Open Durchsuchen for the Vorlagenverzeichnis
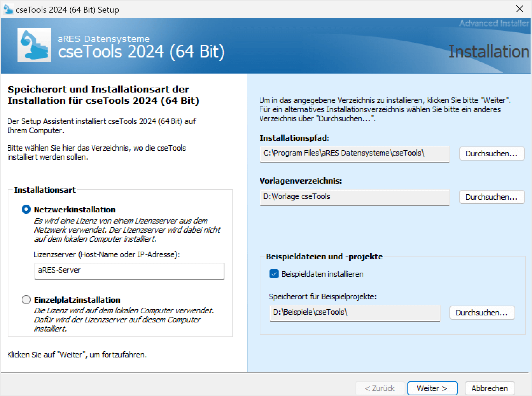The width and height of the screenshot is (532, 396). (x=491, y=197)
